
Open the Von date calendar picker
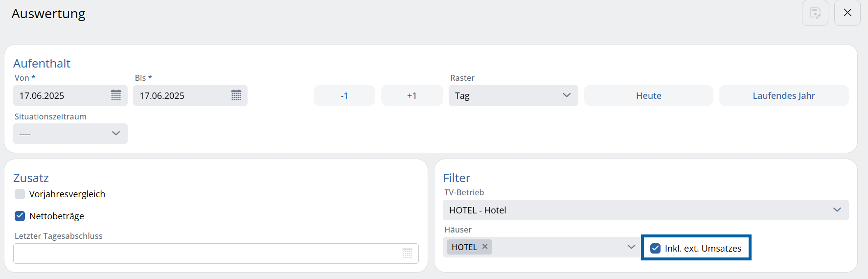click(x=116, y=95)
